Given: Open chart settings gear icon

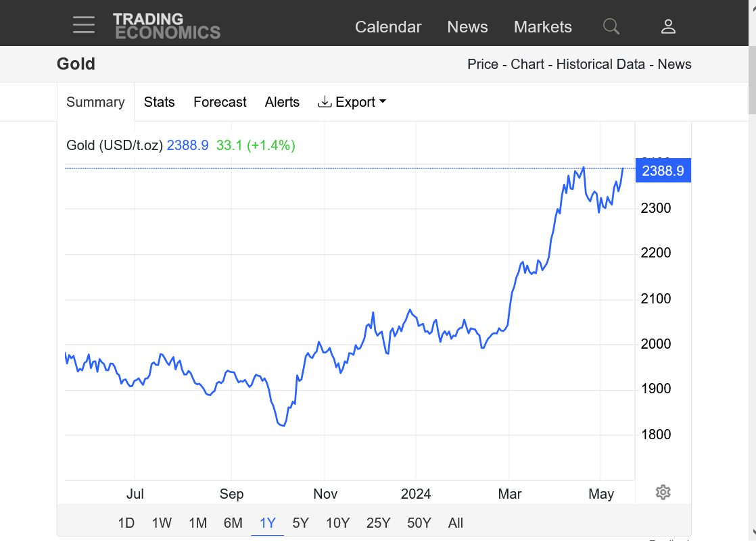Looking at the screenshot, I should point(663,492).
